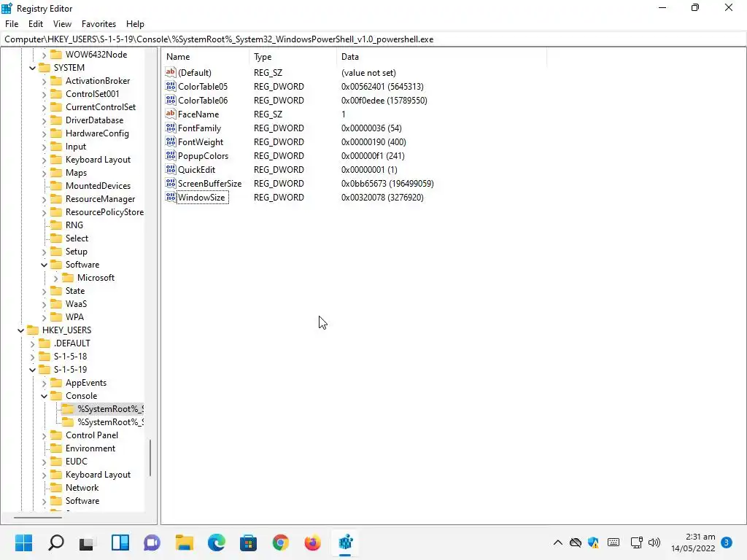Image resolution: width=747 pixels, height=560 pixels.
Task: Select the WOW6432Node folder icon
Action: [56, 54]
